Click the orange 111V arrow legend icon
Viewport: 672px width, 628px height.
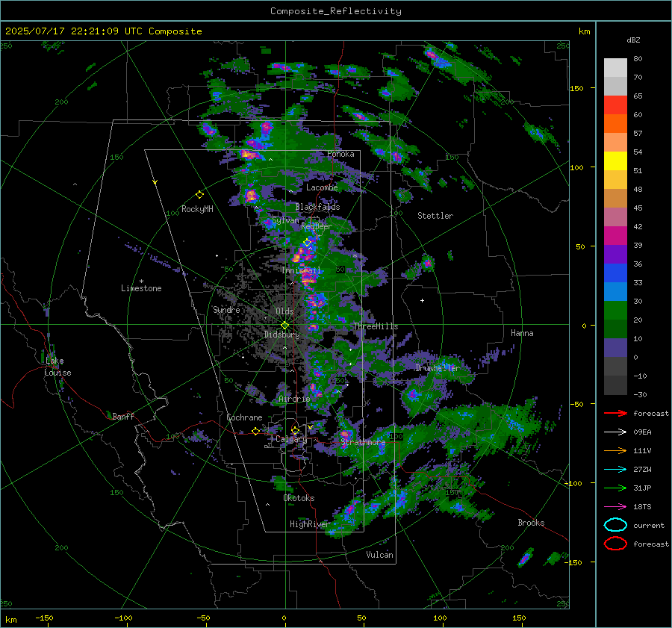[x=615, y=450]
